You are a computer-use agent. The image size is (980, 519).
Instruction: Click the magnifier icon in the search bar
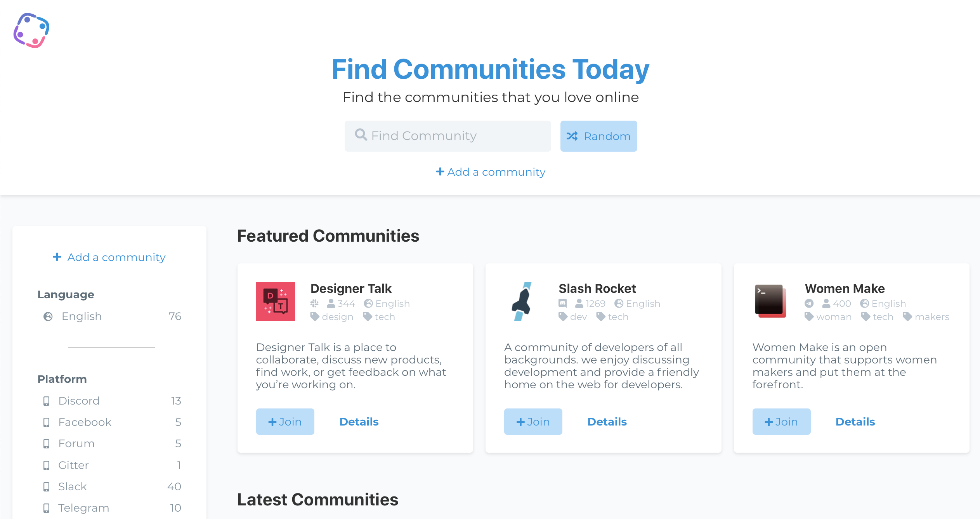(361, 135)
